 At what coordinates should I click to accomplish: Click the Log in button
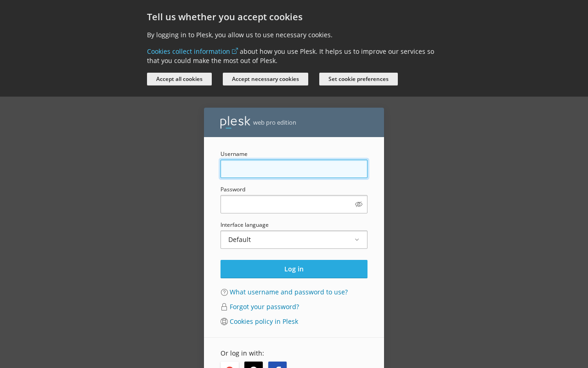294,269
